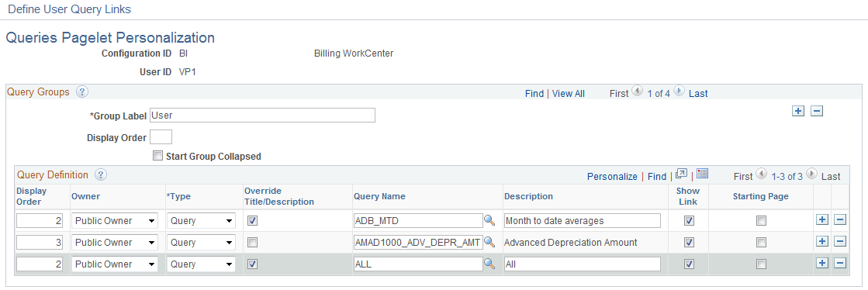Toggle Show Link for ALL row
The width and height of the screenshot is (868, 290).
[689, 264]
